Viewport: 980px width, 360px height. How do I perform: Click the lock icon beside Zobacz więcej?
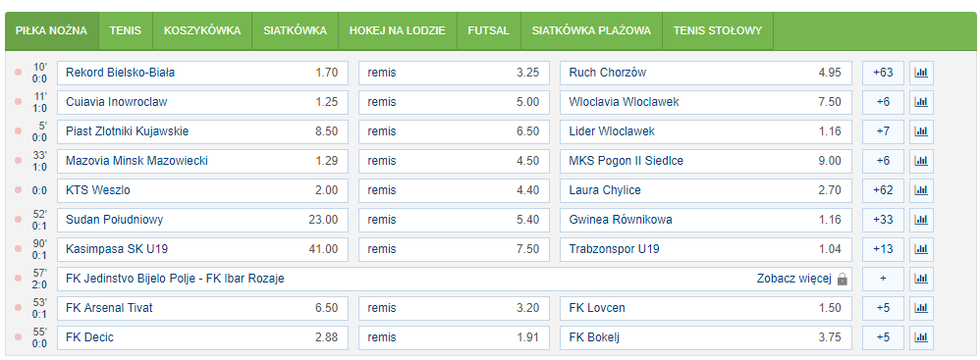[842, 279]
